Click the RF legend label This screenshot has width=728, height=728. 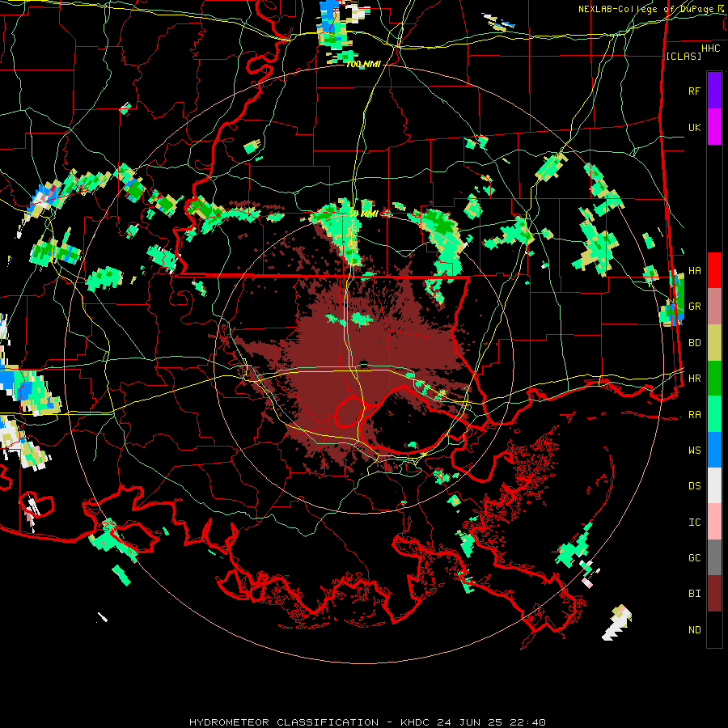tap(694, 91)
